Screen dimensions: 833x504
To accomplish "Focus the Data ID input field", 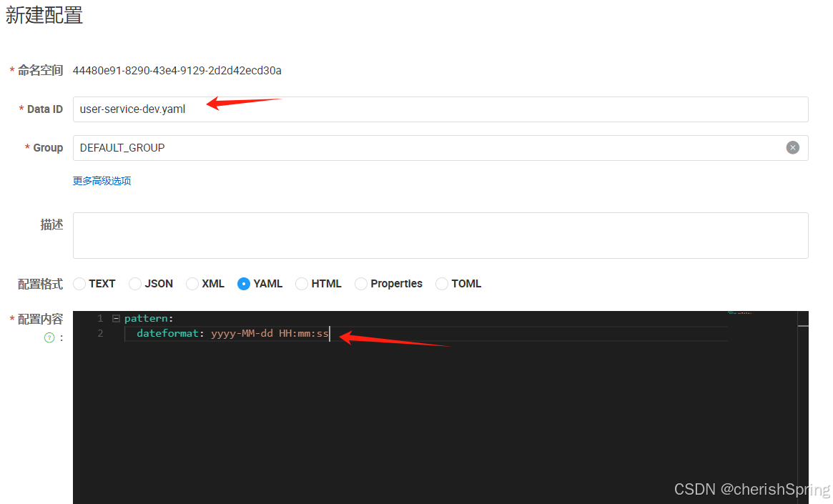I will 440,109.
